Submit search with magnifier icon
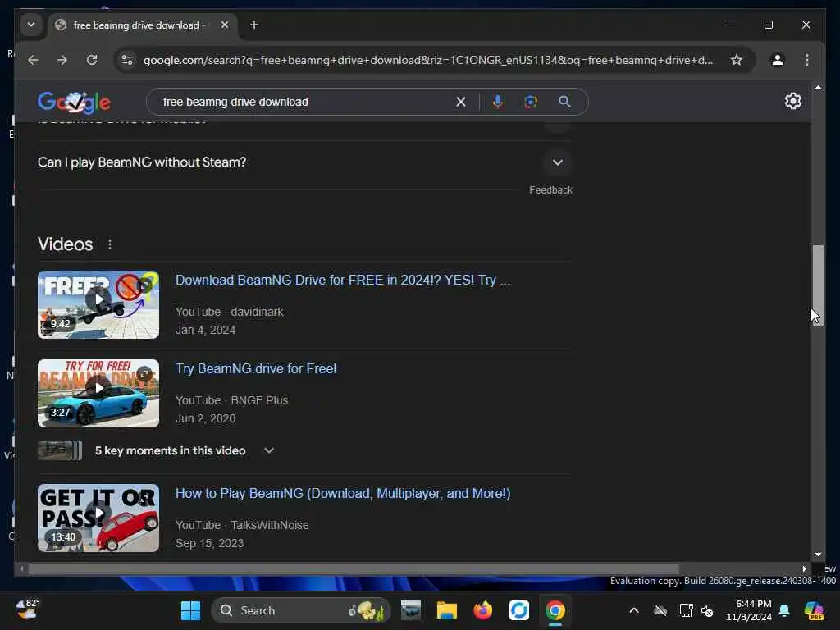The width and height of the screenshot is (840, 630). (x=564, y=102)
